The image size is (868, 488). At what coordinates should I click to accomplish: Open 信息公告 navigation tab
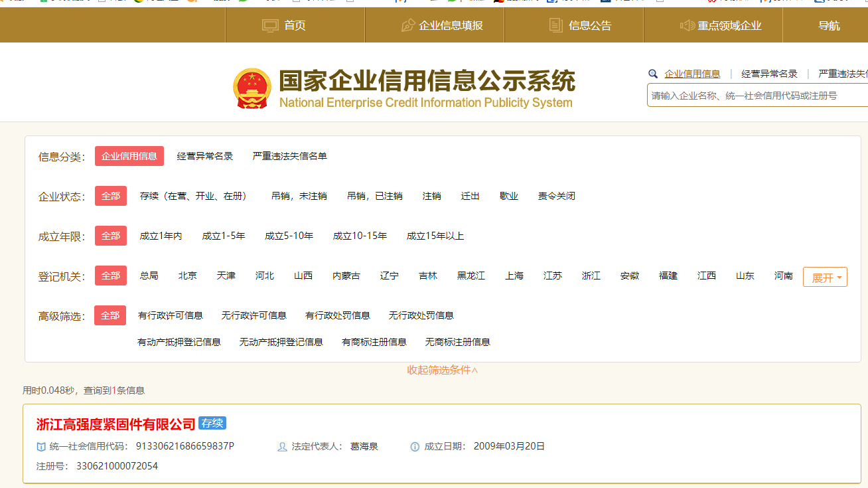coord(574,25)
